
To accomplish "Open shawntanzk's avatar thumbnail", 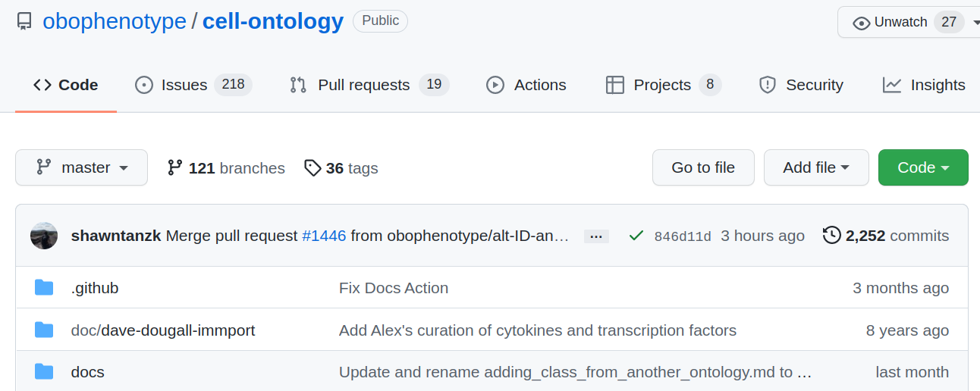I will (44, 236).
